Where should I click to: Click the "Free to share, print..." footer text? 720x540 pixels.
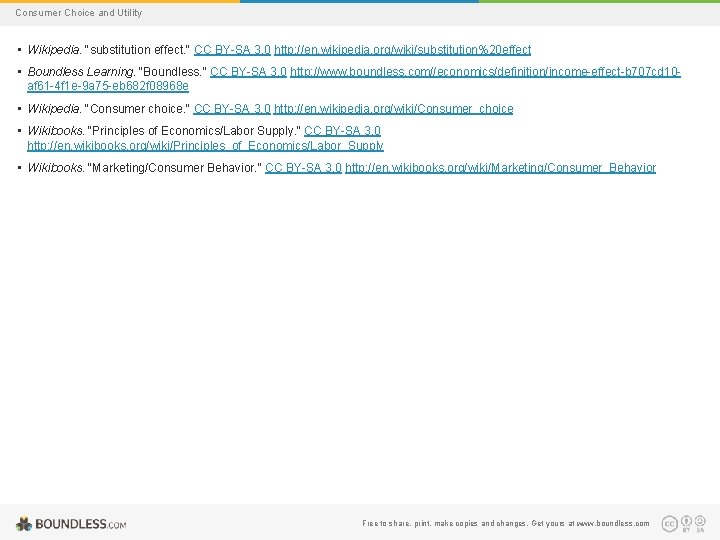coord(506,523)
